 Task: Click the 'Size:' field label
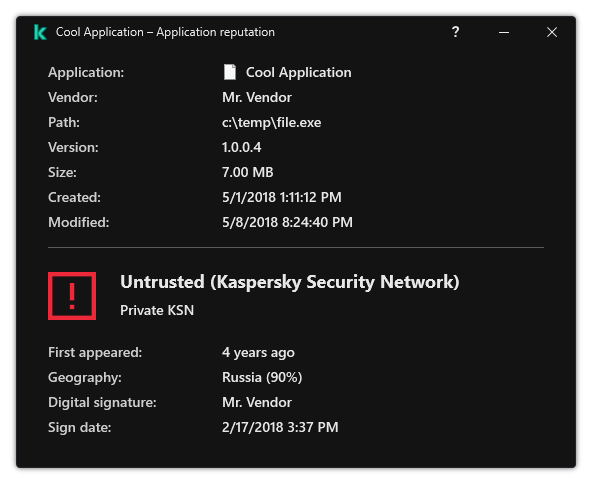click(x=62, y=172)
